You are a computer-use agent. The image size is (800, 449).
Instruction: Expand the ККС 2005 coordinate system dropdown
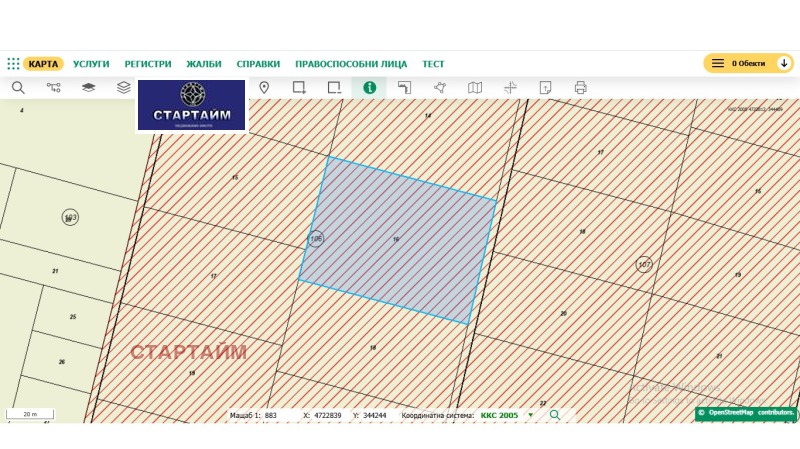[x=531, y=415]
